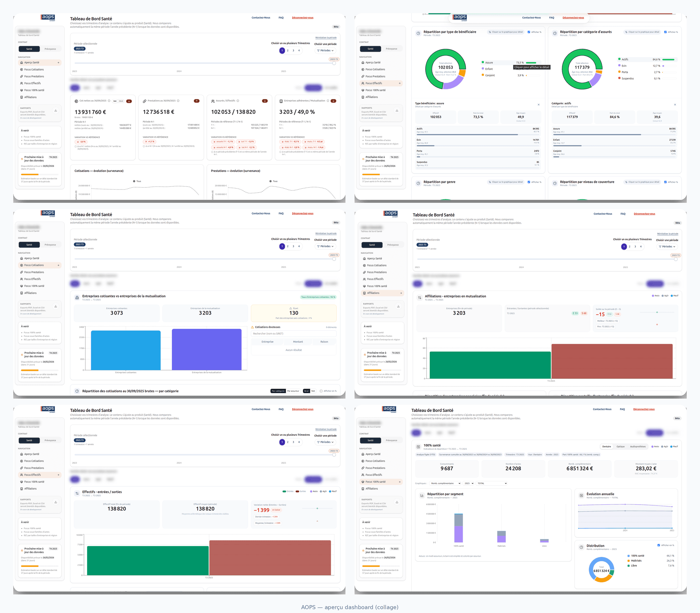Toggle Afficher en % in Distribution card
Screen dimensions: 700x613
[x=659, y=545]
